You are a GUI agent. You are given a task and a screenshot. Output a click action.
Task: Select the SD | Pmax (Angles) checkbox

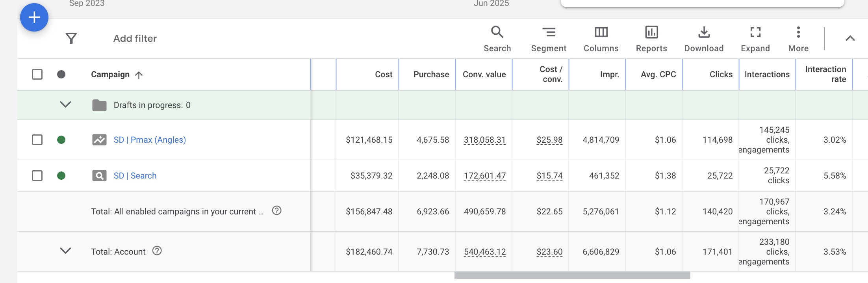click(37, 140)
